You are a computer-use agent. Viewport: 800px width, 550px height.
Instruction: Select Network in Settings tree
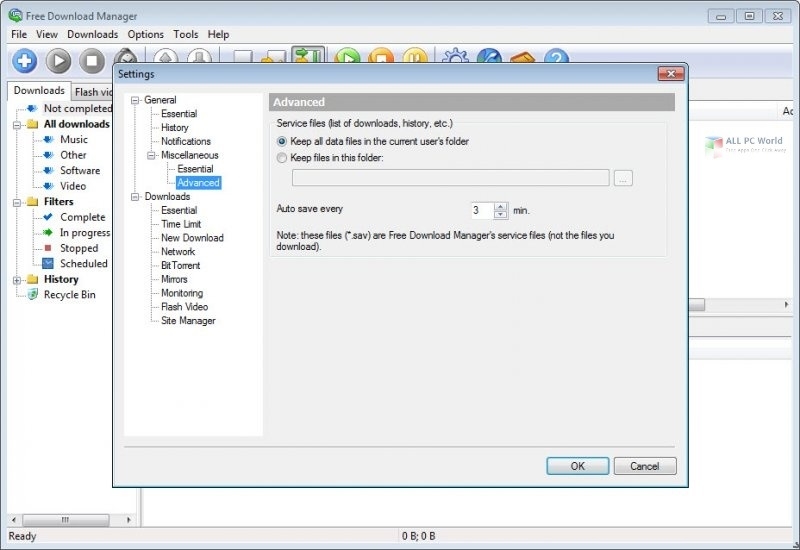tap(178, 252)
